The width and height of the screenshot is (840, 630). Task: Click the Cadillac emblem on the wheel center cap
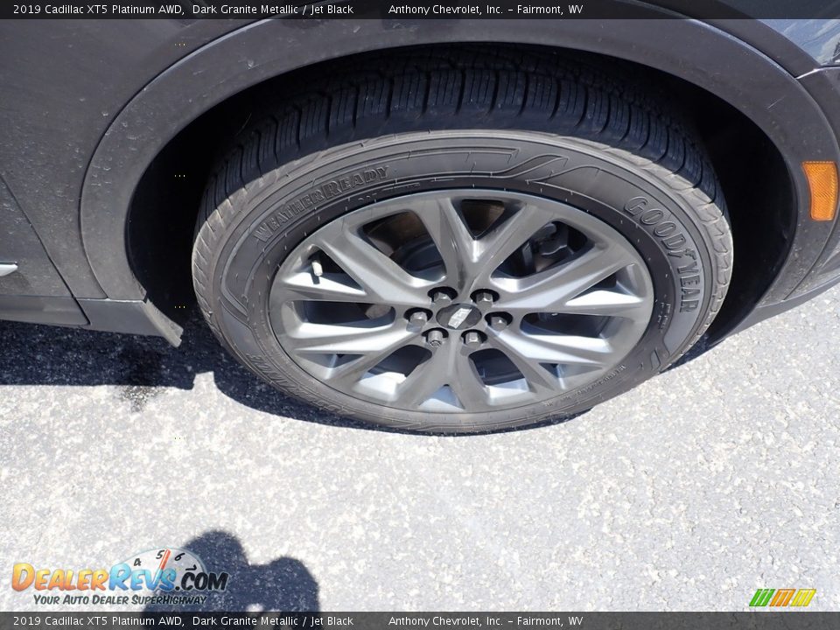tap(459, 317)
